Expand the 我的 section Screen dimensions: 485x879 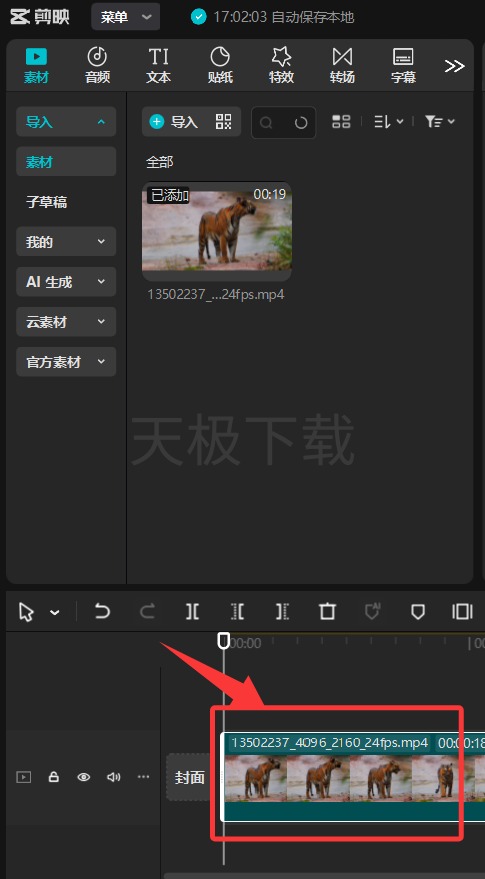pyautogui.click(x=66, y=242)
